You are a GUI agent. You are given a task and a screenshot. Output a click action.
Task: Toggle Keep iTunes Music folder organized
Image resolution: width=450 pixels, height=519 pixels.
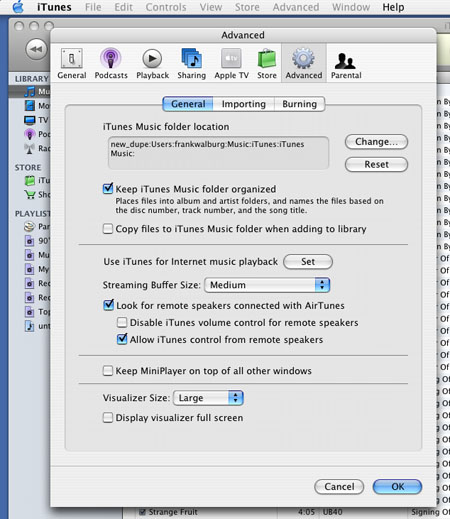tap(108, 189)
